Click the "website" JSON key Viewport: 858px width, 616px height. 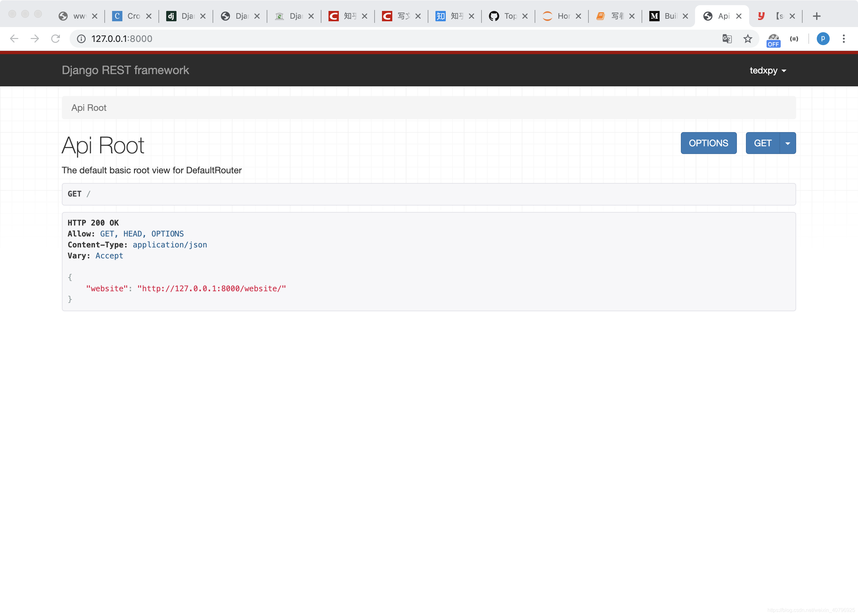107,289
